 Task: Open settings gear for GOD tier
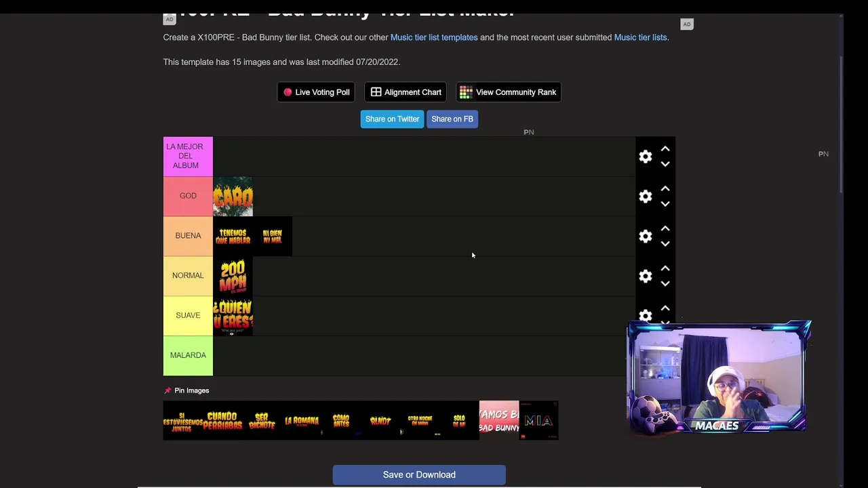[x=646, y=197]
